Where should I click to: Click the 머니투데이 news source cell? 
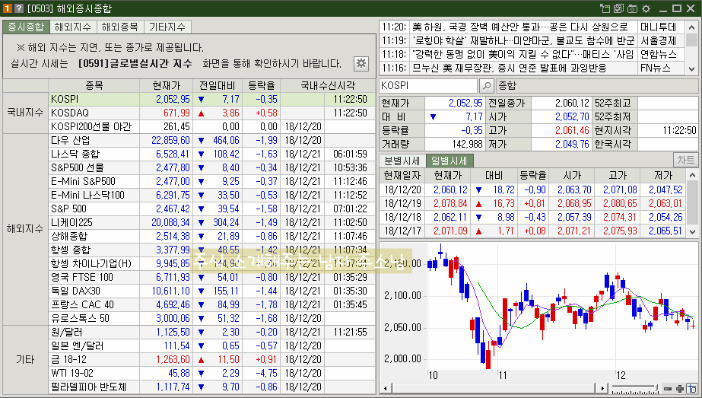pyautogui.click(x=661, y=27)
